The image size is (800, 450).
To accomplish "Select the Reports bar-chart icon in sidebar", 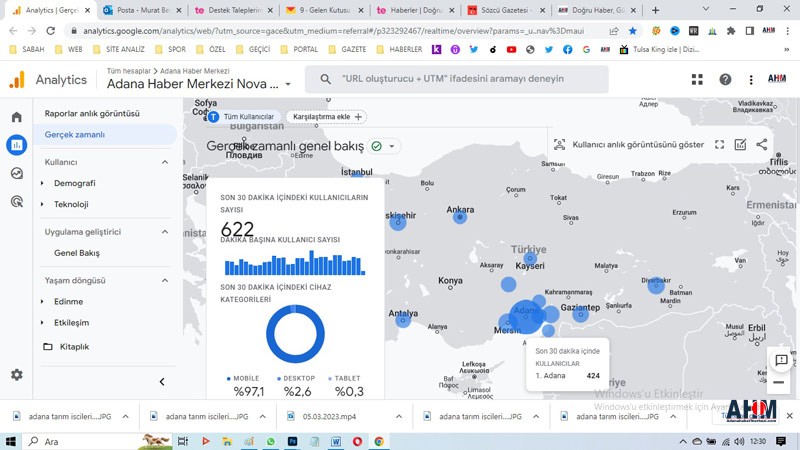I will pos(16,145).
